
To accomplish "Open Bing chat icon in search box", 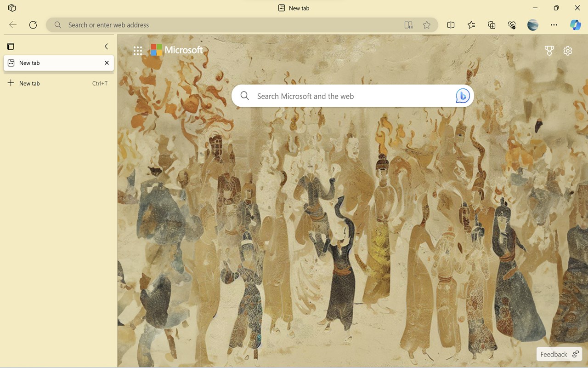I will tap(463, 96).
